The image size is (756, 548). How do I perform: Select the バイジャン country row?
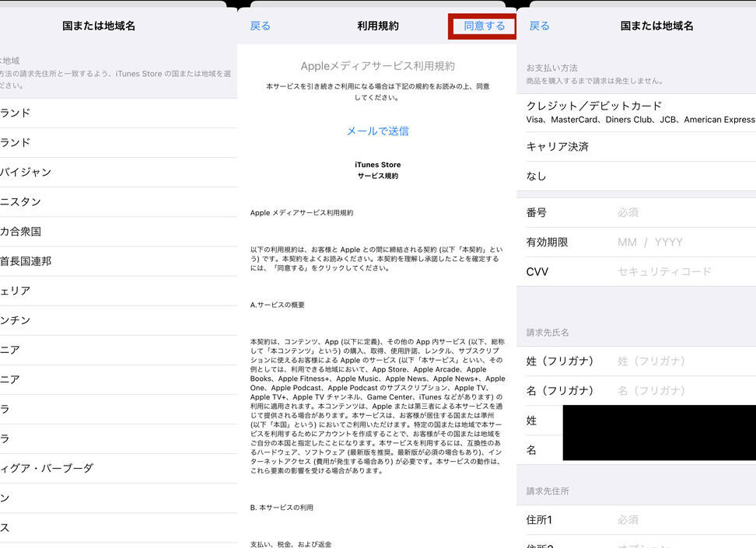118,172
